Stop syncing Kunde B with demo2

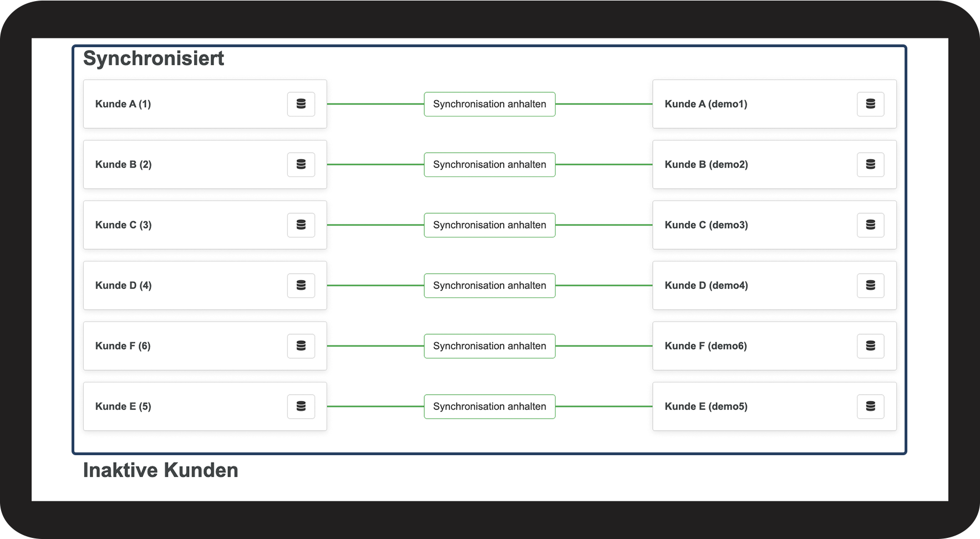pos(489,165)
